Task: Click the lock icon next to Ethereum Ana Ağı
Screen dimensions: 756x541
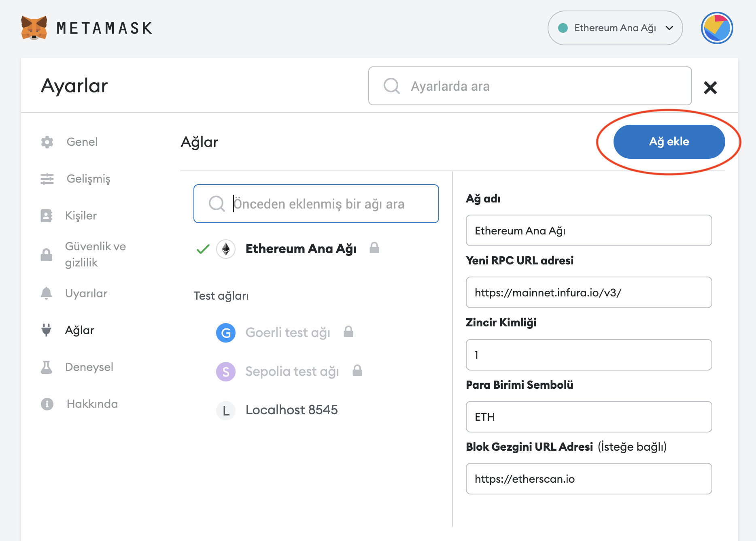Action: coord(374,248)
